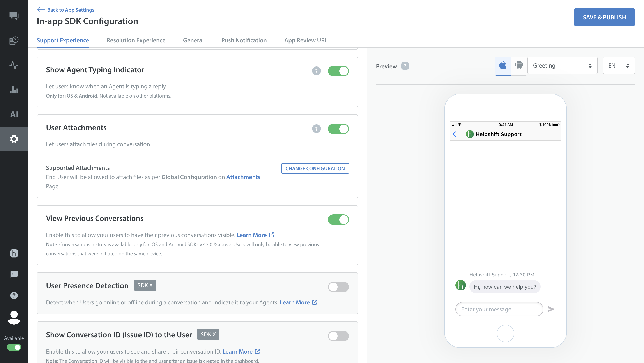Select the Android preview icon

pos(519,66)
